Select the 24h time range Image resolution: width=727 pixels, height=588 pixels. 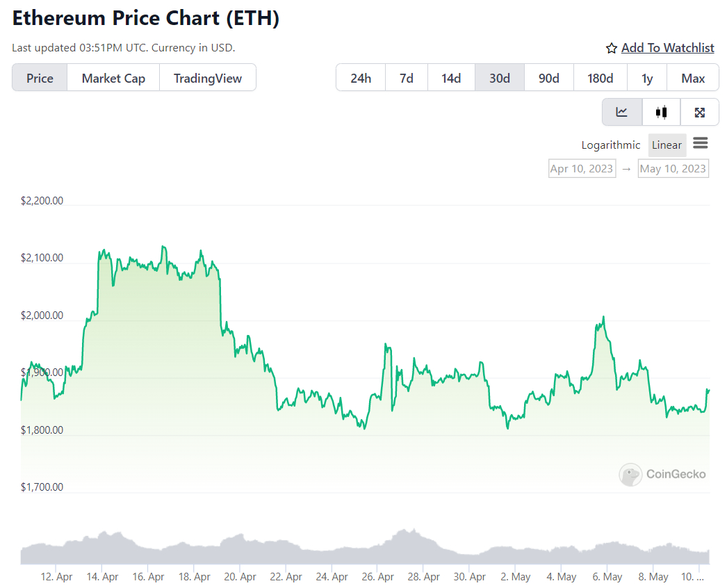point(361,78)
